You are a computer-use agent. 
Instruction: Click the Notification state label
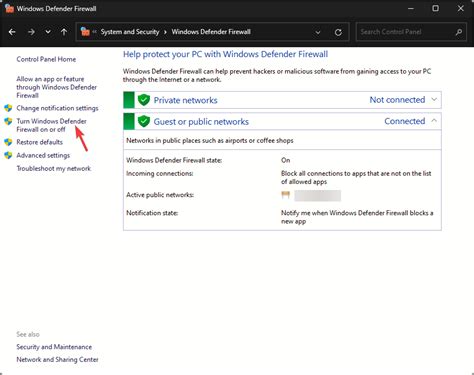click(152, 213)
